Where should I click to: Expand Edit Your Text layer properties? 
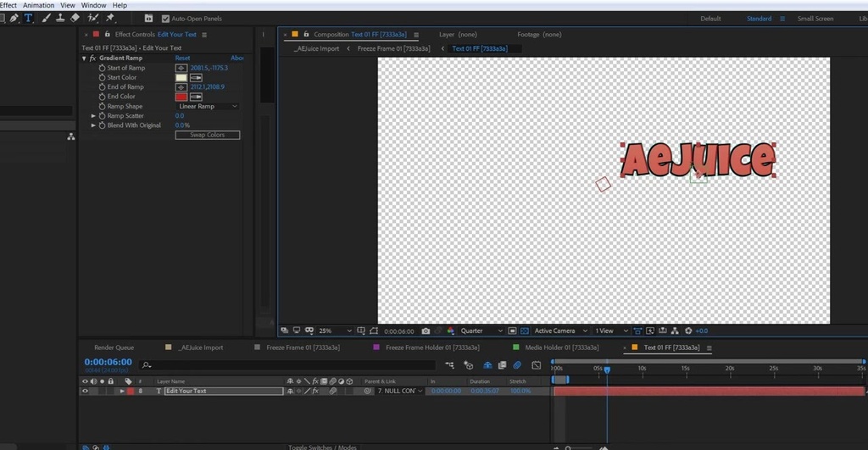pyautogui.click(x=122, y=392)
